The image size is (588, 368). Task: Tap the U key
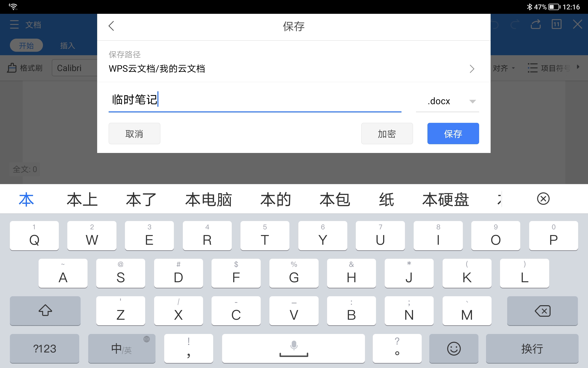tap(380, 235)
